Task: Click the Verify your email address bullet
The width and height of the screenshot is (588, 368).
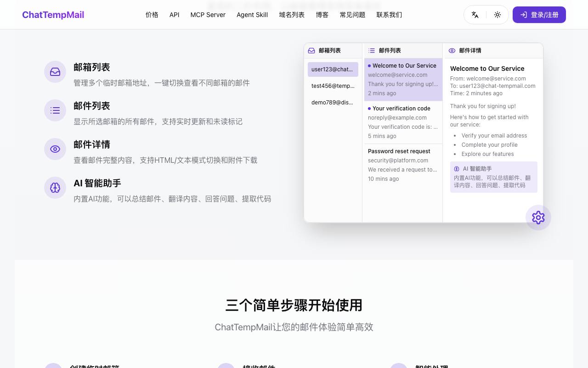Action: click(494, 136)
